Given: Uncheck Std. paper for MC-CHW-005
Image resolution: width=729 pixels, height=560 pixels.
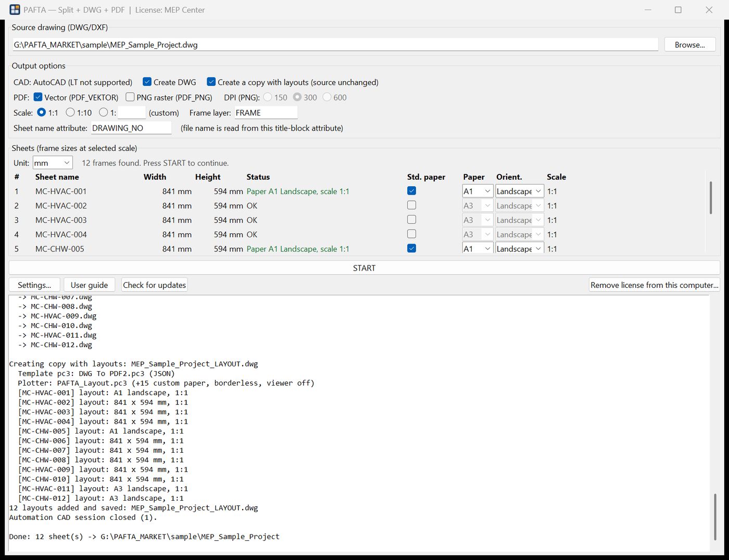Looking at the screenshot, I should 411,248.
